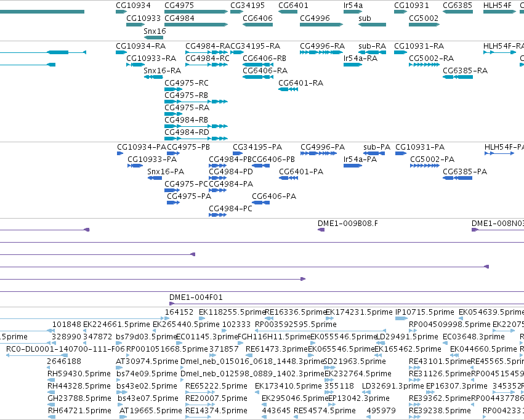The height and width of the screenshot is (420, 524).
Task: Click the sub-PA protein label
Action: coord(377,147)
